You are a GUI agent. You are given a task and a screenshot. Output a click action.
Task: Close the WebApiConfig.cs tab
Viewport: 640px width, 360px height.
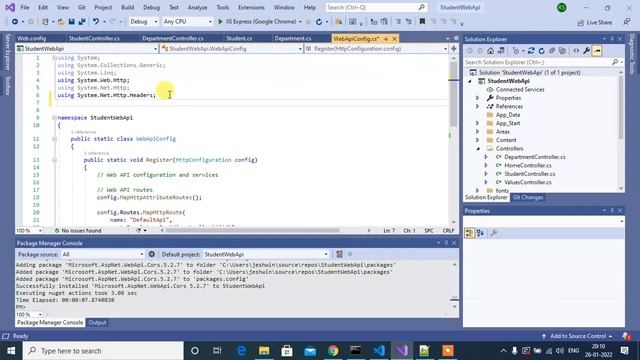point(394,38)
